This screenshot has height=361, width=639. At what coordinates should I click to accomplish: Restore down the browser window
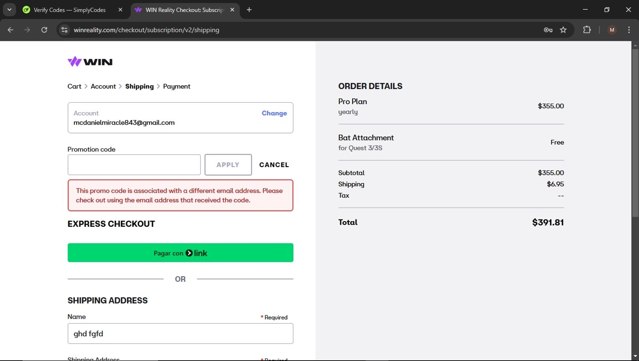607,10
